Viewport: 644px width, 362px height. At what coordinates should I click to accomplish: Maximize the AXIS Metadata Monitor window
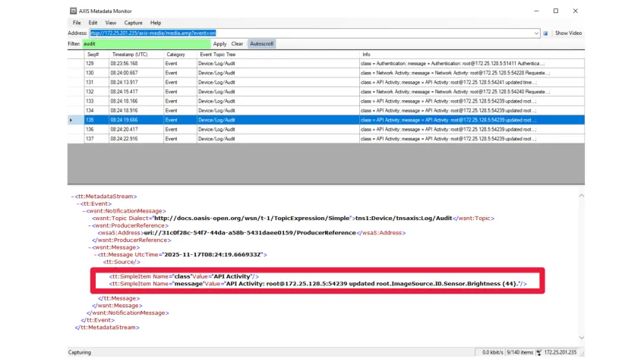point(556,11)
